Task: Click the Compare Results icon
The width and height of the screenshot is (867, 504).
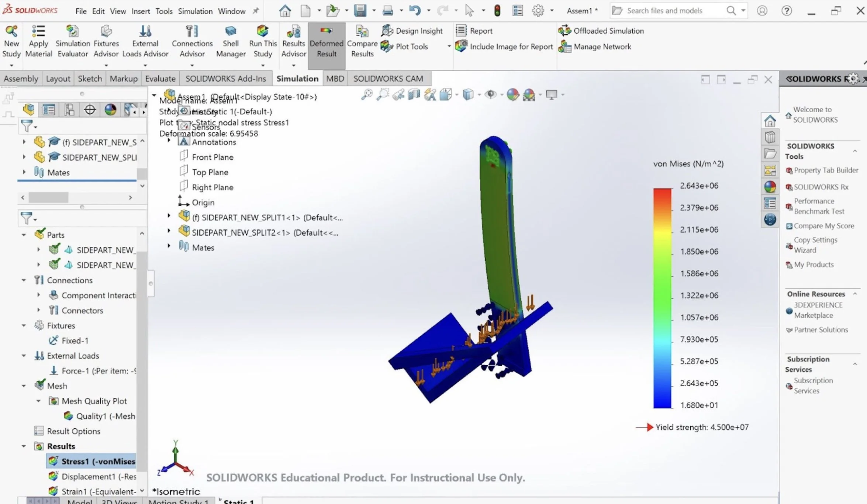Action: (x=362, y=32)
